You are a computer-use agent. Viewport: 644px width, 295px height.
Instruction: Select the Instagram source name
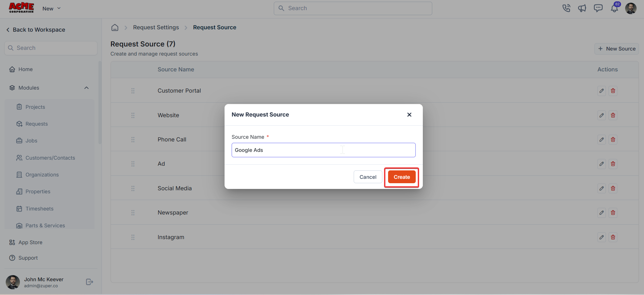click(171, 237)
